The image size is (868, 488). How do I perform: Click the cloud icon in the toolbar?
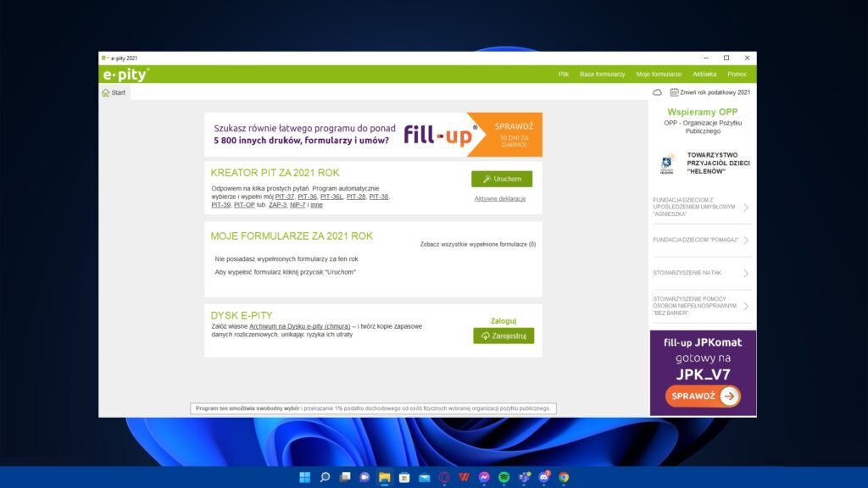coord(657,92)
